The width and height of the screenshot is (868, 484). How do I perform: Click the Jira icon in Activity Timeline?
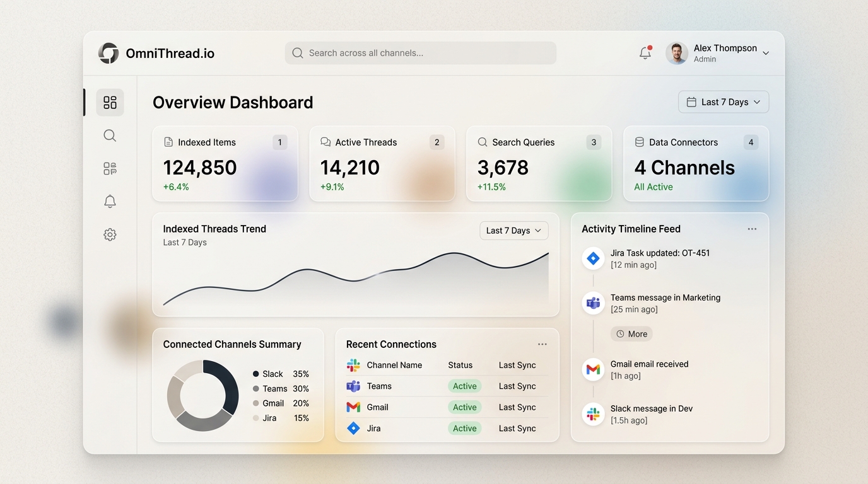pyautogui.click(x=593, y=258)
